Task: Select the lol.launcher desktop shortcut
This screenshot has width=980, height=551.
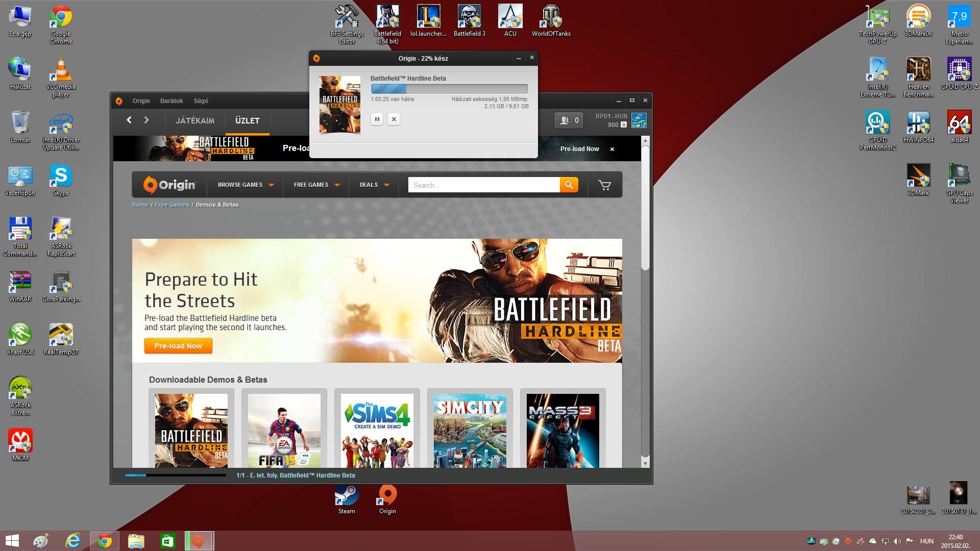Action: click(x=428, y=21)
